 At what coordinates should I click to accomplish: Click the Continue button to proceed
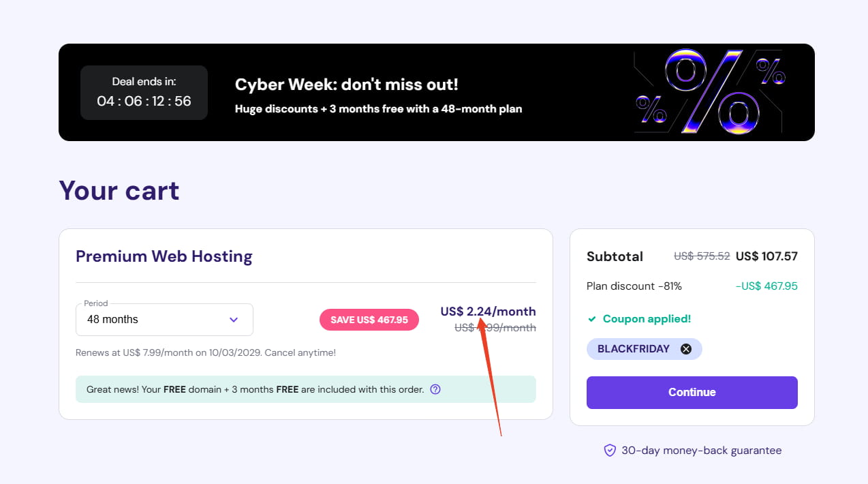(692, 393)
